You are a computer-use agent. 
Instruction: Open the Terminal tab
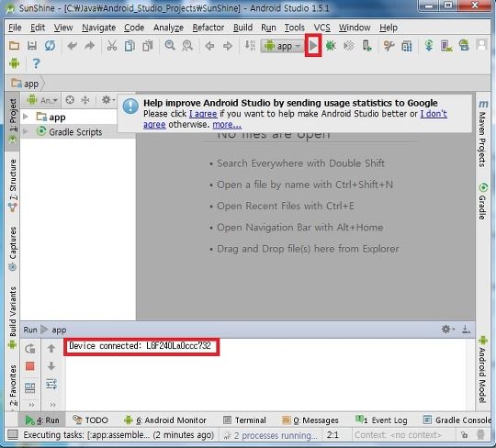(244, 420)
